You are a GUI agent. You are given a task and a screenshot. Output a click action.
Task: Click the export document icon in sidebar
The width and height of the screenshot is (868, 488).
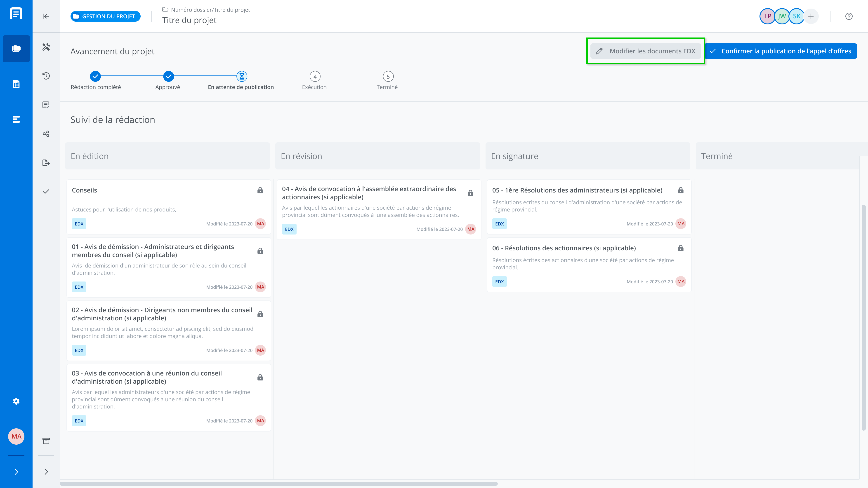click(x=46, y=163)
